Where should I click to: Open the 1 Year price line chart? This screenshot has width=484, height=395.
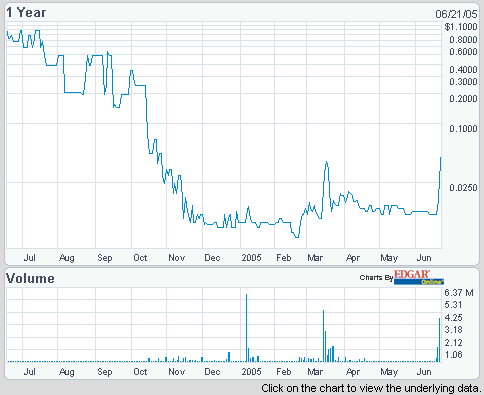pos(224,135)
